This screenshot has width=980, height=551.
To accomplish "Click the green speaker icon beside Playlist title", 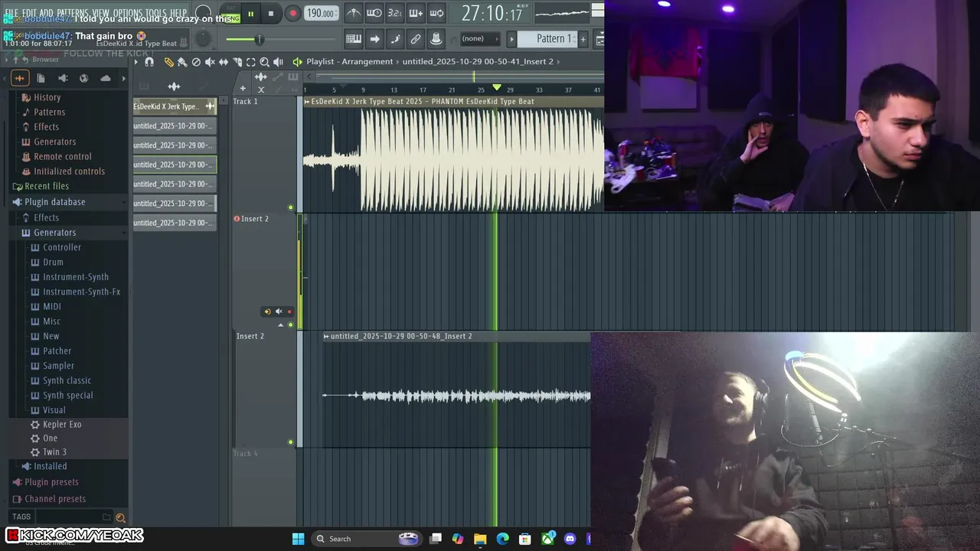I will pos(297,62).
